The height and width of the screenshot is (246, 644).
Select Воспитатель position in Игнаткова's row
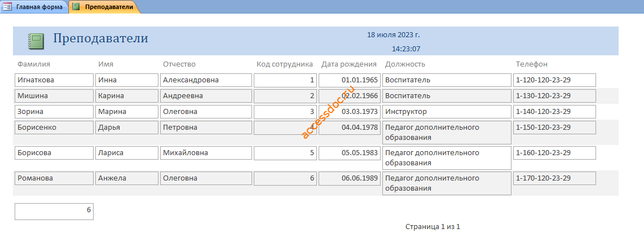(x=447, y=80)
